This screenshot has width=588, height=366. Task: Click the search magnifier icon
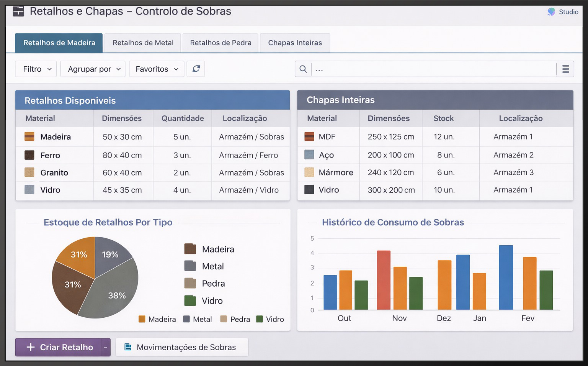pyautogui.click(x=303, y=69)
